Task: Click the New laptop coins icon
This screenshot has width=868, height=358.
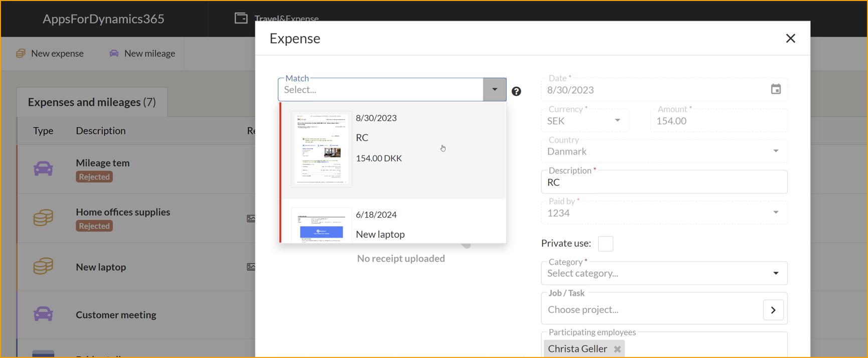Action: [x=43, y=266]
